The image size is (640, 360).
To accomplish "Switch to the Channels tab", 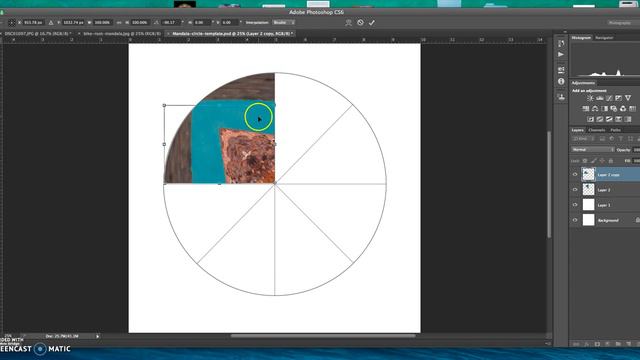I will [597, 130].
